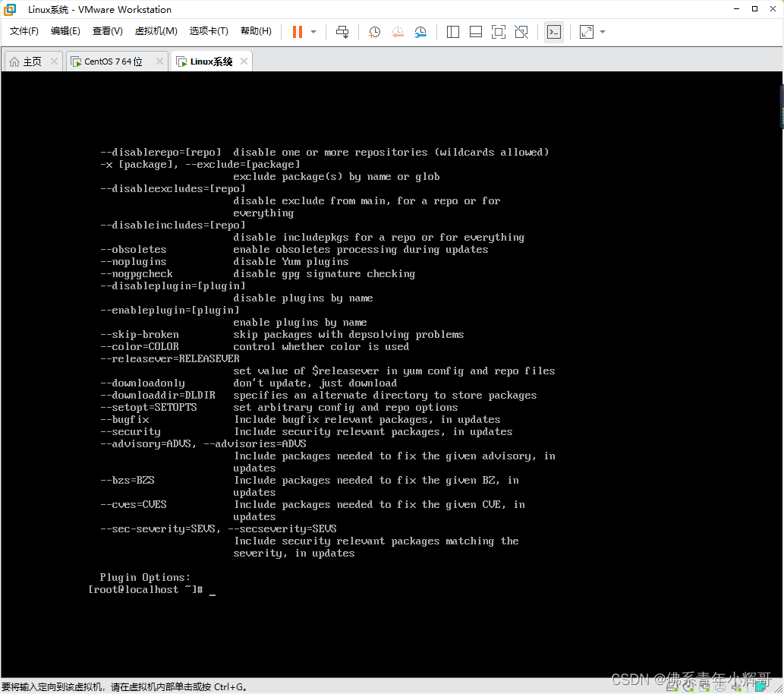Click the '--skip-broken' option text
Screen dimensions: 784x694
(x=140, y=334)
